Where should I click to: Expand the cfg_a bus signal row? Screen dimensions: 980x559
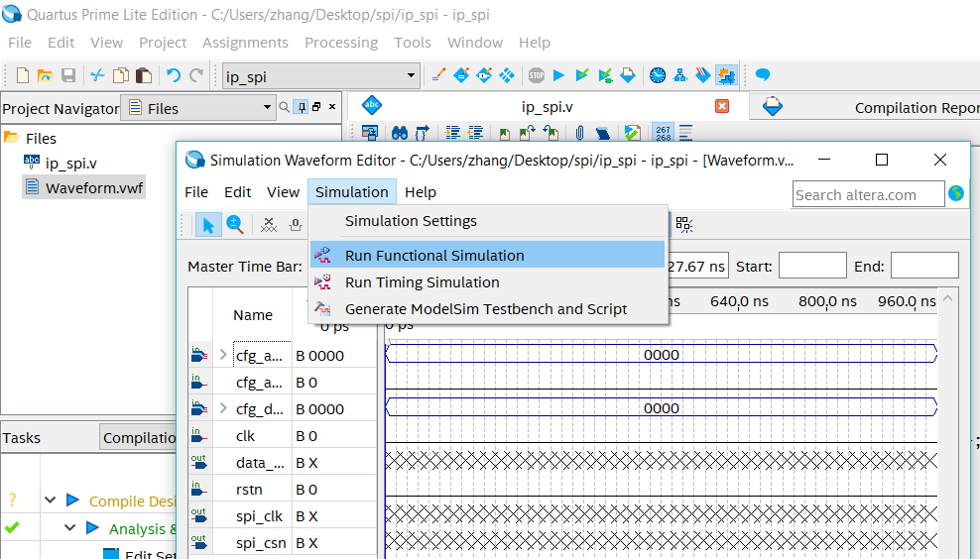point(223,355)
